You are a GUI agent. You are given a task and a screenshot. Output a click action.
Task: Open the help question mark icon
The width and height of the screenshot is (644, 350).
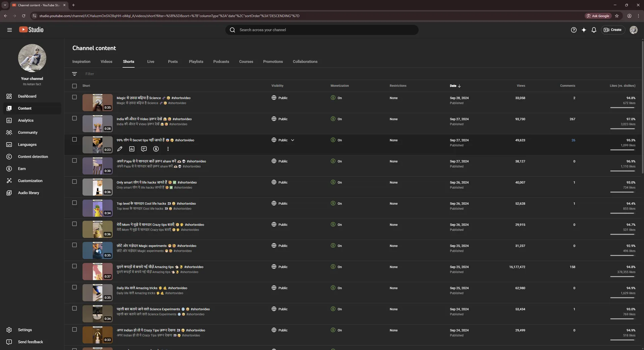pyautogui.click(x=574, y=30)
